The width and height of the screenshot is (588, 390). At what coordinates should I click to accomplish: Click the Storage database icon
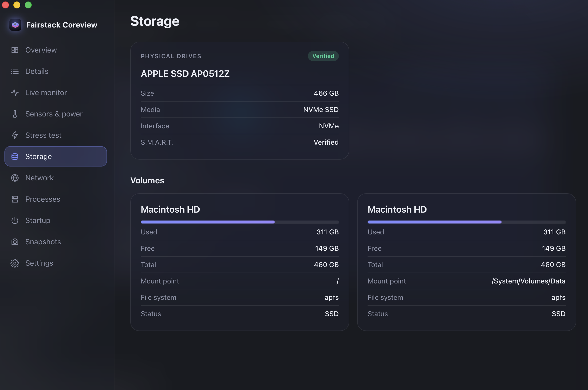[x=15, y=156]
